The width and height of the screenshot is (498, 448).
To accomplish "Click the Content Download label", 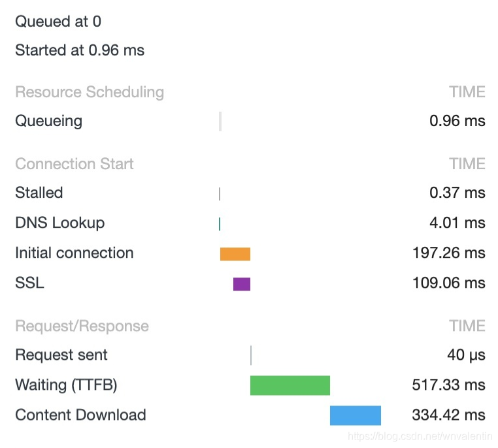I will pos(80,415).
